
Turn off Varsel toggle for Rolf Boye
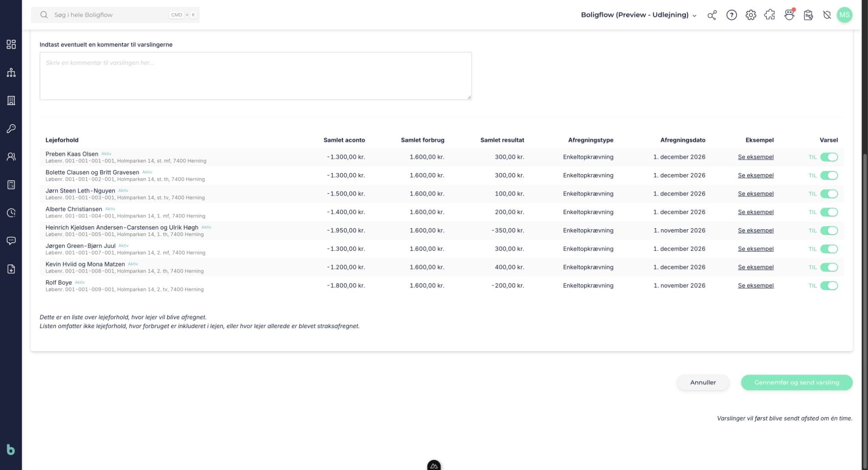pos(829,285)
